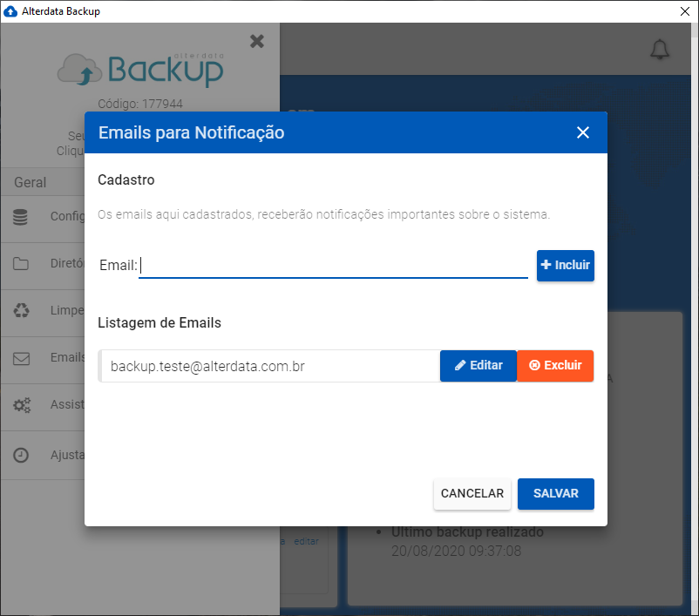Delete backup.teste@alterdata.com.br with Excluir
The width and height of the screenshot is (699, 616).
pos(555,365)
